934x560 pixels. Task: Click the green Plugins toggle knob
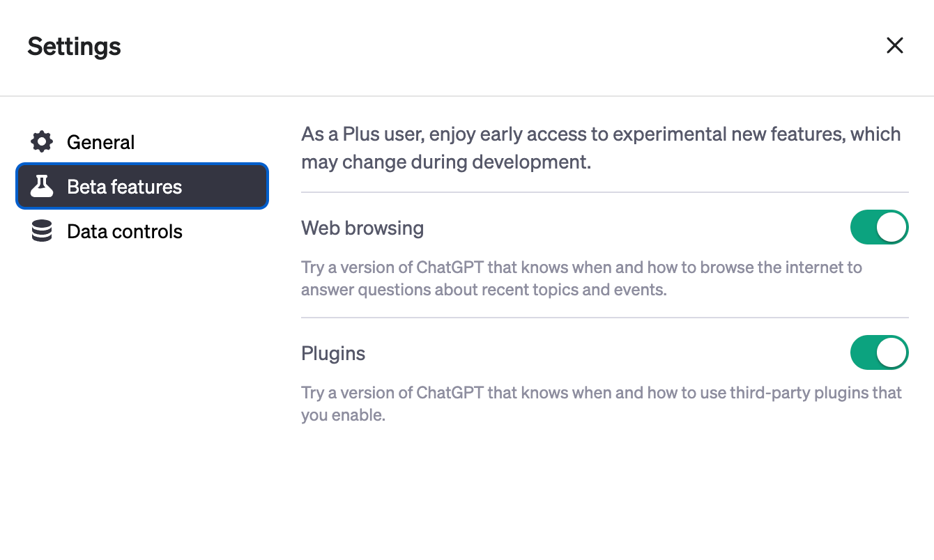(892, 352)
